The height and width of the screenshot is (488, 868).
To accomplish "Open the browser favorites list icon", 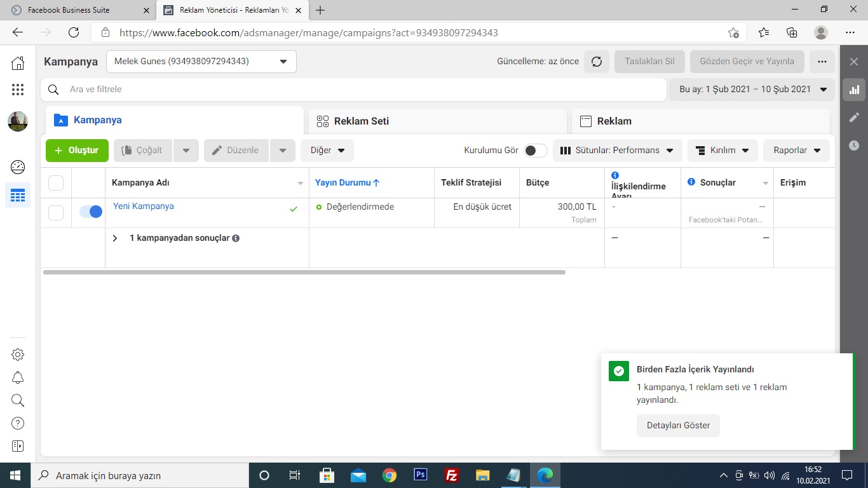I will pyautogui.click(x=764, y=32).
